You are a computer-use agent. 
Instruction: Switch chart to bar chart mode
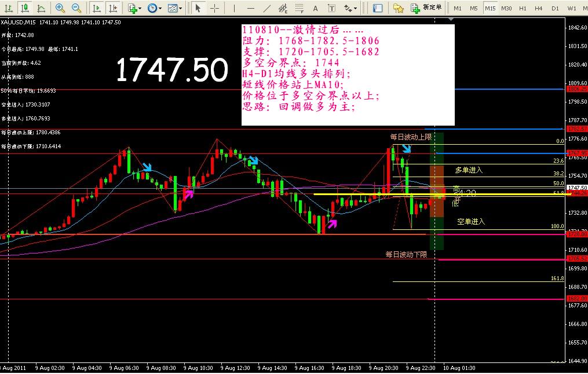click(x=9, y=8)
